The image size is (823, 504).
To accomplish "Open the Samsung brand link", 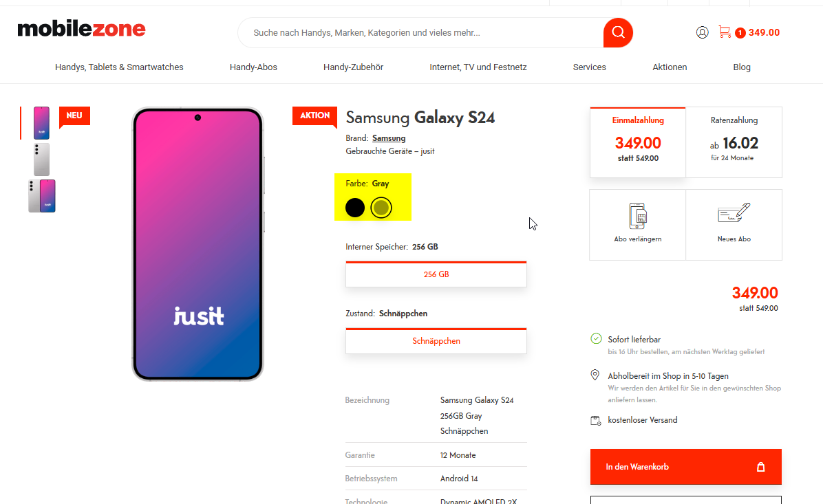I will click(389, 138).
